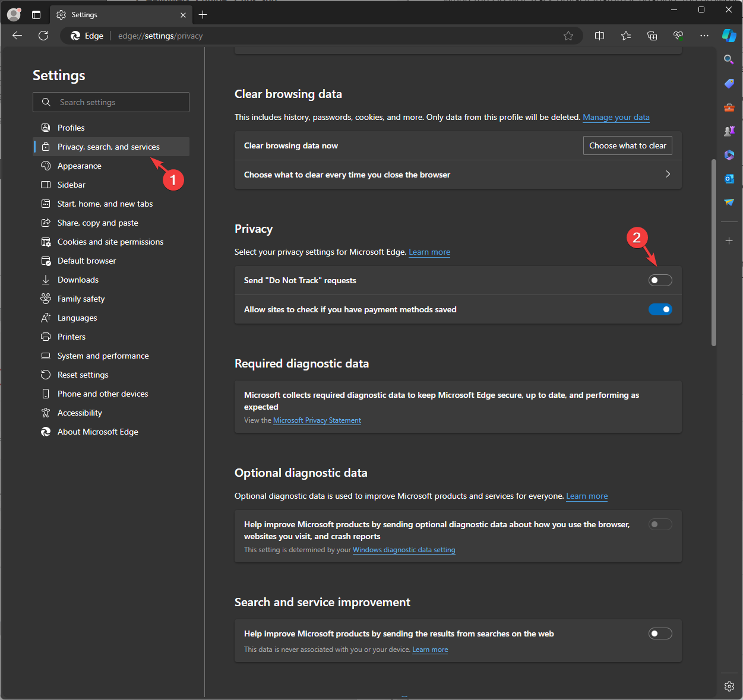Screen dimensions: 743x700
Task: Select Privacy, search, and services
Action: click(x=111, y=147)
